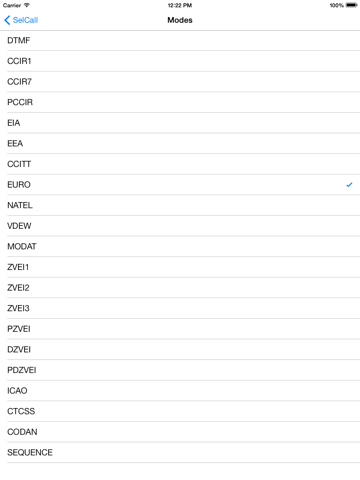Viewport: 360px width, 480px height.
Task: Pick the PCCIR mode
Action: [x=180, y=102]
